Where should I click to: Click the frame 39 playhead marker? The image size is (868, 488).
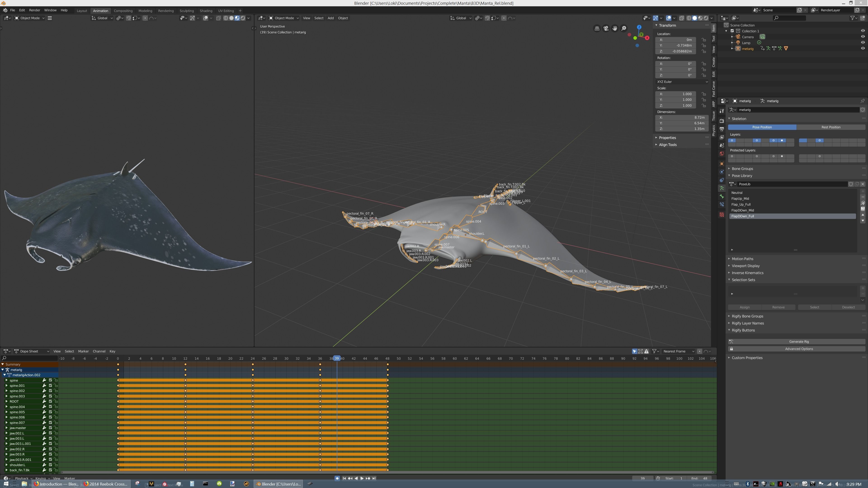coord(337,358)
